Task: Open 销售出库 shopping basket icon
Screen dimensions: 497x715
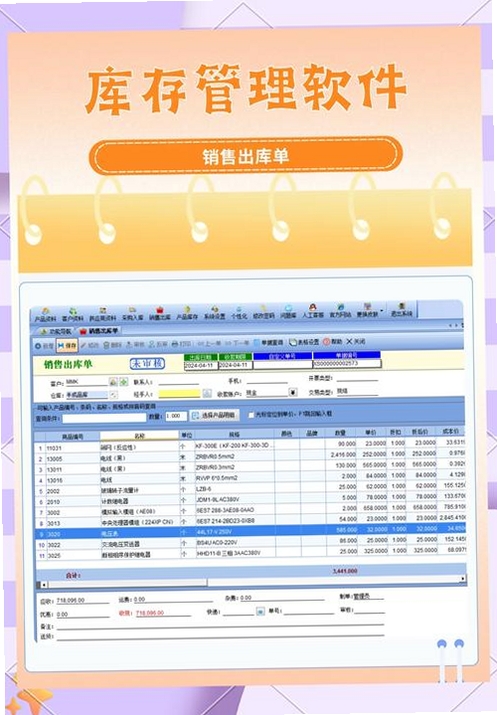Action: 160,313
